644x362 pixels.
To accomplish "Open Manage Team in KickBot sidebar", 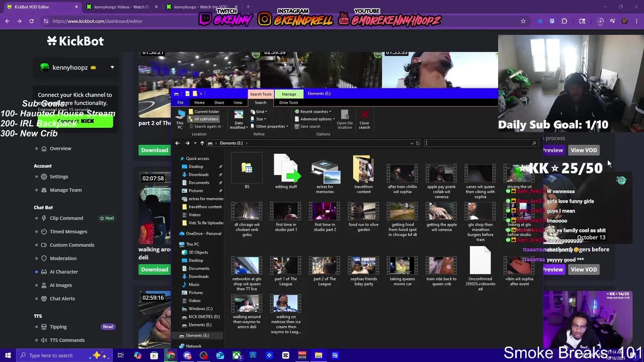I will [x=65, y=190].
